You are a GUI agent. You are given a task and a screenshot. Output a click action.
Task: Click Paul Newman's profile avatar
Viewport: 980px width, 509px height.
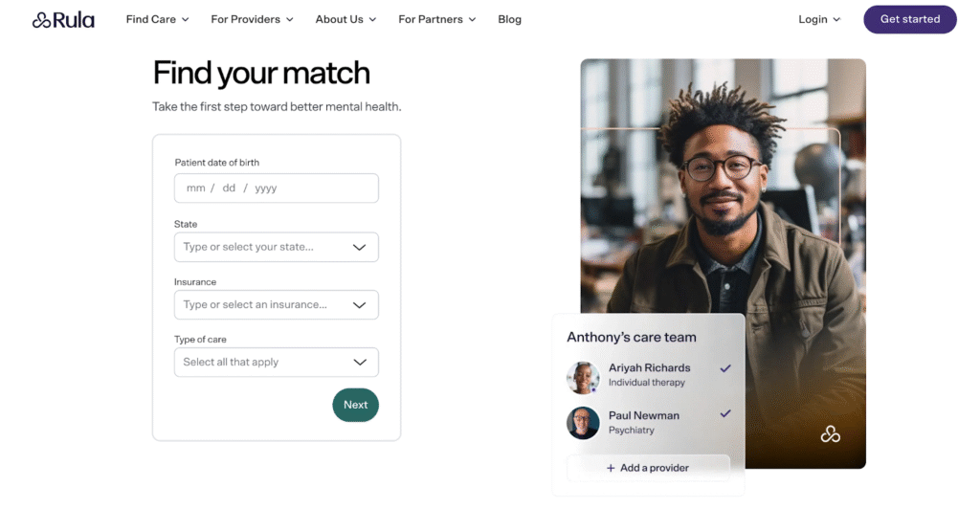tap(583, 423)
